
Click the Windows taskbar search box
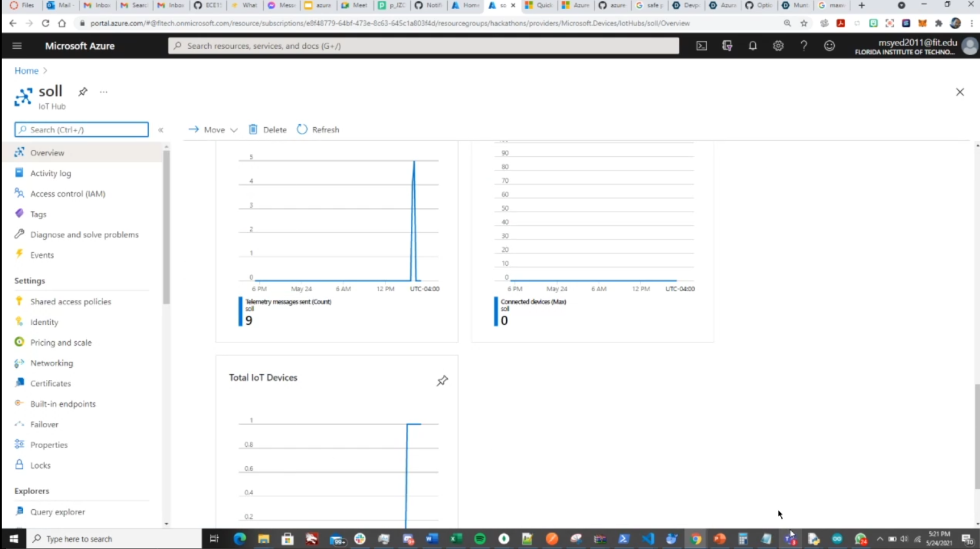(x=114, y=539)
